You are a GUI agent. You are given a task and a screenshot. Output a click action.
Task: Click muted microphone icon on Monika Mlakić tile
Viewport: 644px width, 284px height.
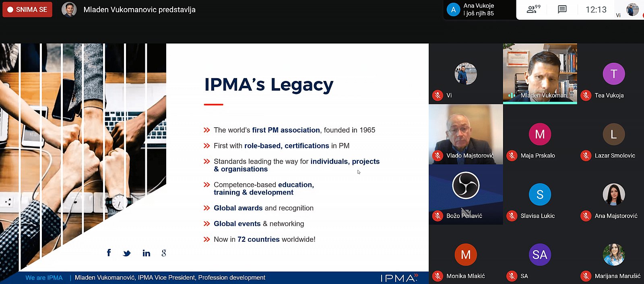[438, 276]
